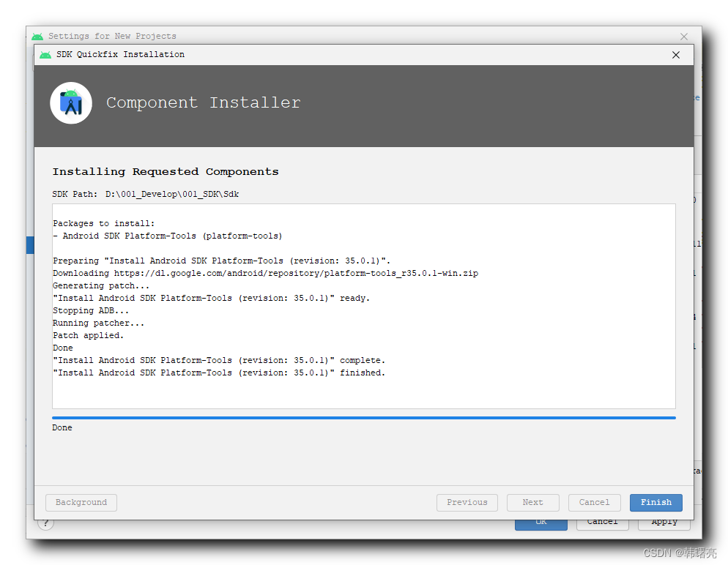Click the installation progress bar
The width and height of the screenshot is (728, 565).
click(364, 417)
